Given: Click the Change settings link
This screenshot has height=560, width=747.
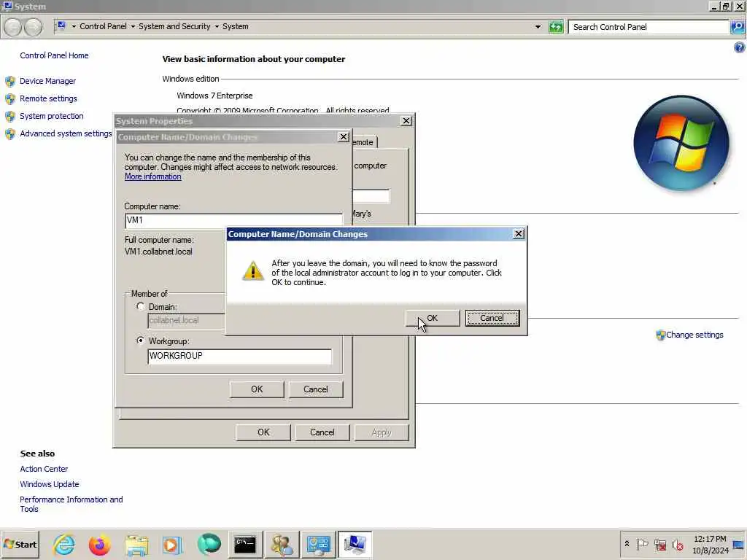Looking at the screenshot, I should pos(694,335).
